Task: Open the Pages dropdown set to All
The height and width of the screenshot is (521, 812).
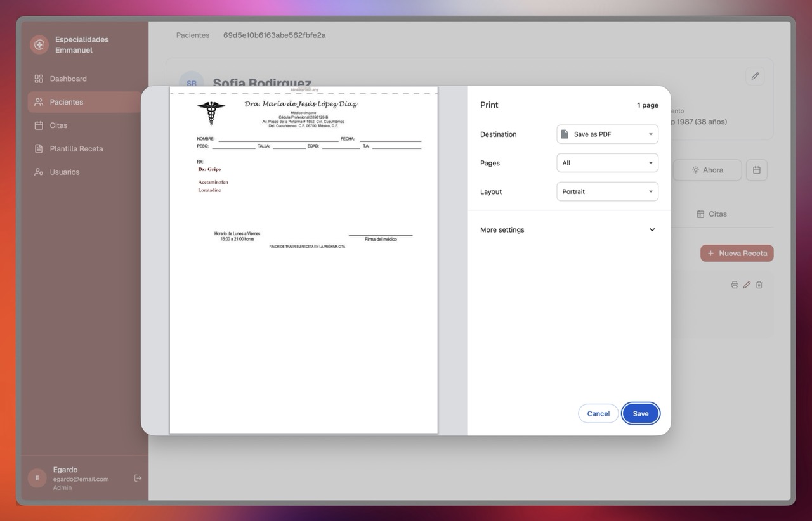Action: [x=607, y=163]
